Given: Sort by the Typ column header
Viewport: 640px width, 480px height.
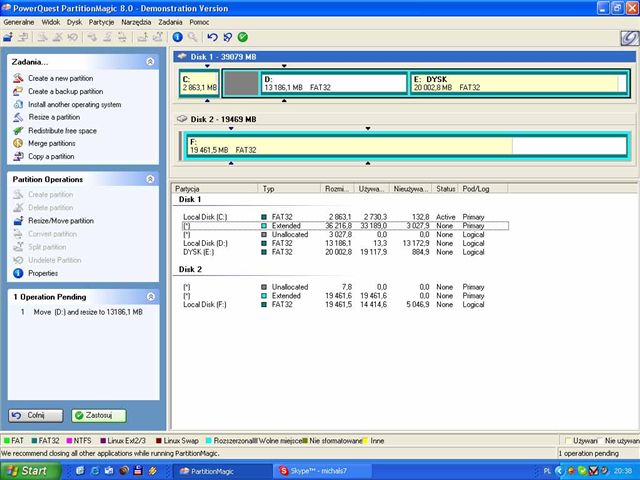Looking at the screenshot, I should click(289, 189).
